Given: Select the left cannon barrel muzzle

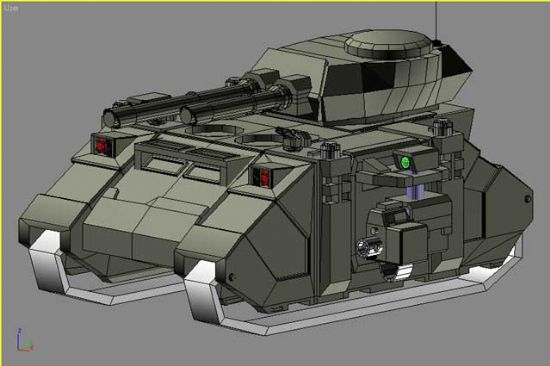Looking at the screenshot, I should [112, 119].
